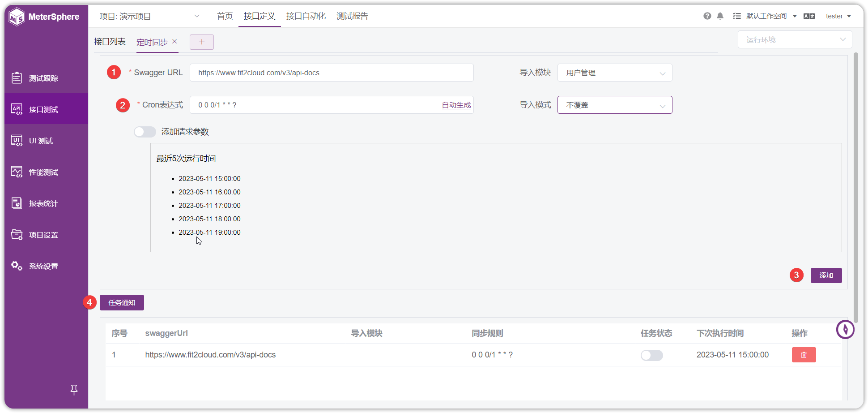Image resolution: width=868 pixels, height=413 pixels.
Task: Click the 自动生成 link
Action: (456, 105)
